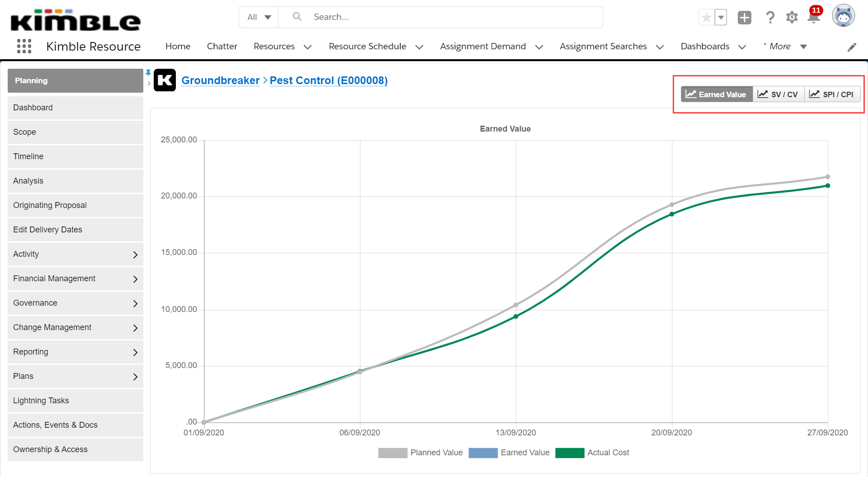This screenshot has height=477, width=868.
Task: Open the Resources dropdown menu
Action: click(282, 46)
